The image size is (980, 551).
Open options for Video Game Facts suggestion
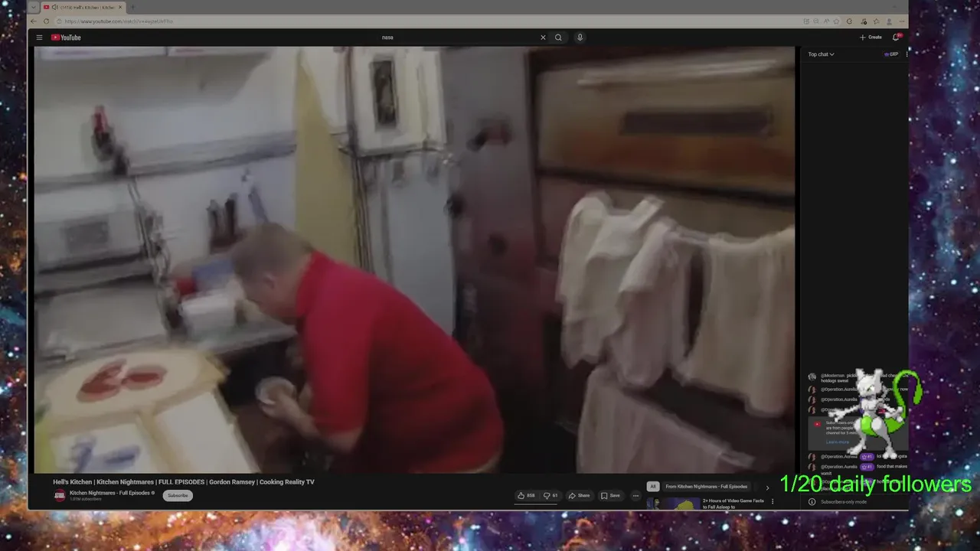click(773, 501)
